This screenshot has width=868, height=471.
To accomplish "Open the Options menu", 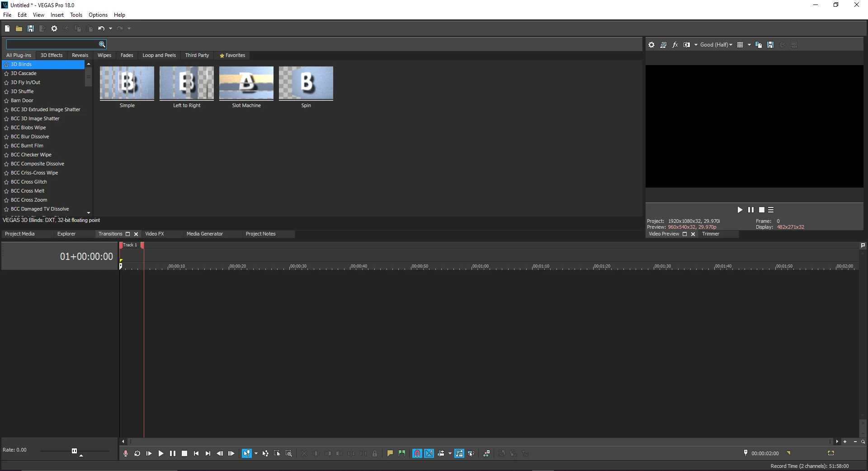I will 98,15.
